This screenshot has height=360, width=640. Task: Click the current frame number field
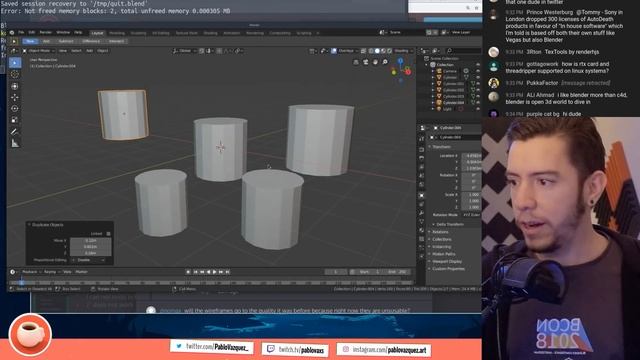coord(336,272)
